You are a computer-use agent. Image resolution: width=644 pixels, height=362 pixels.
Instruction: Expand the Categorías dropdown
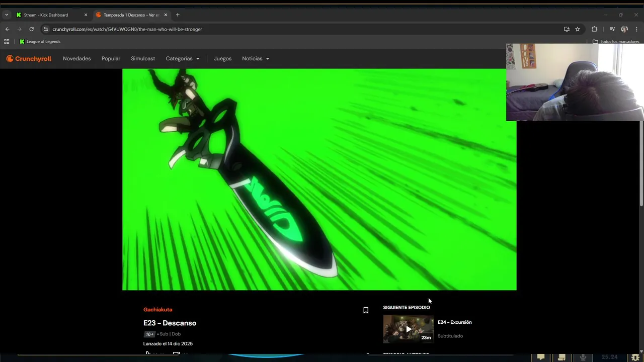pyautogui.click(x=183, y=59)
